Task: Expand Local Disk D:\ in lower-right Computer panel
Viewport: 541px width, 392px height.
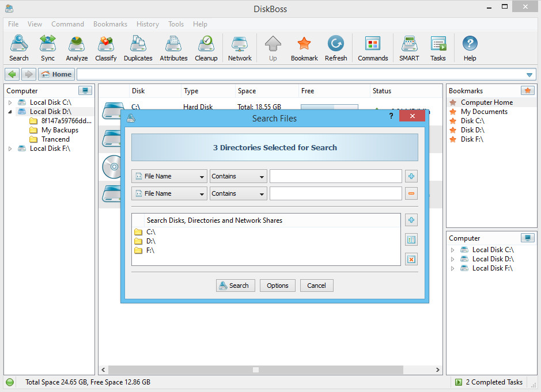Action: (x=452, y=259)
